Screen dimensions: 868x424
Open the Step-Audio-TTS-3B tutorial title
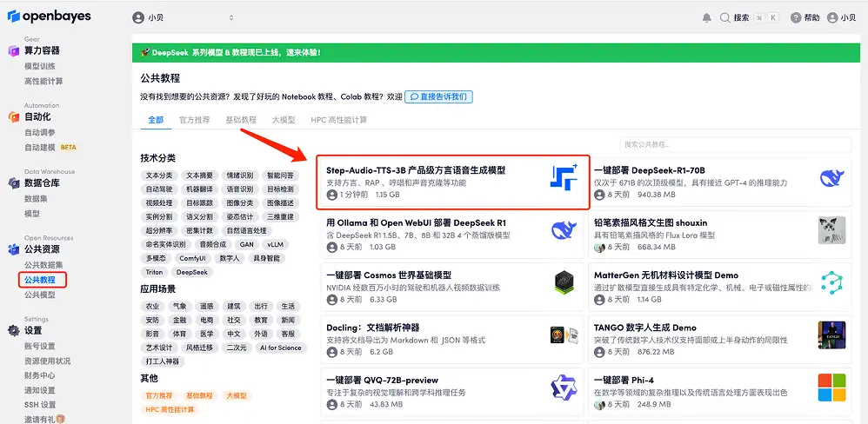[416, 170]
